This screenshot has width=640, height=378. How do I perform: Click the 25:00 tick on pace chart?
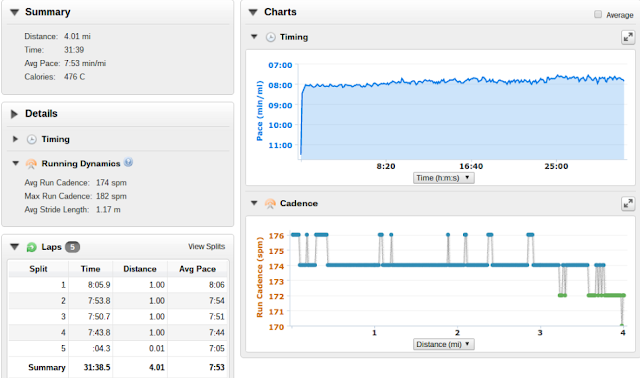pyautogui.click(x=556, y=167)
